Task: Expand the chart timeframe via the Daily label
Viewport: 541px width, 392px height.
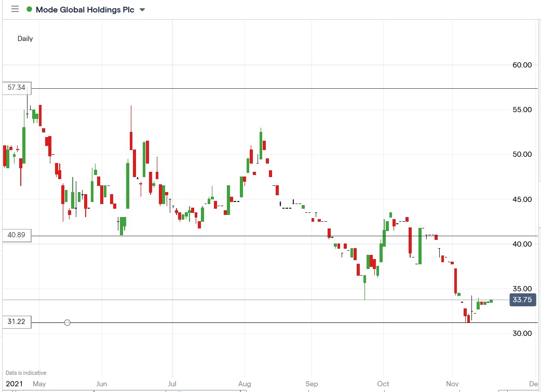Action: coord(25,38)
